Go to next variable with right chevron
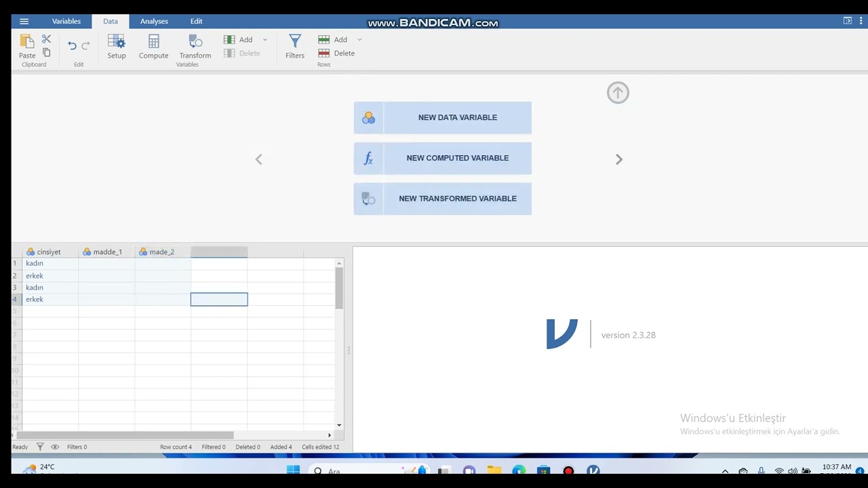This screenshot has height=488, width=868. coord(618,159)
